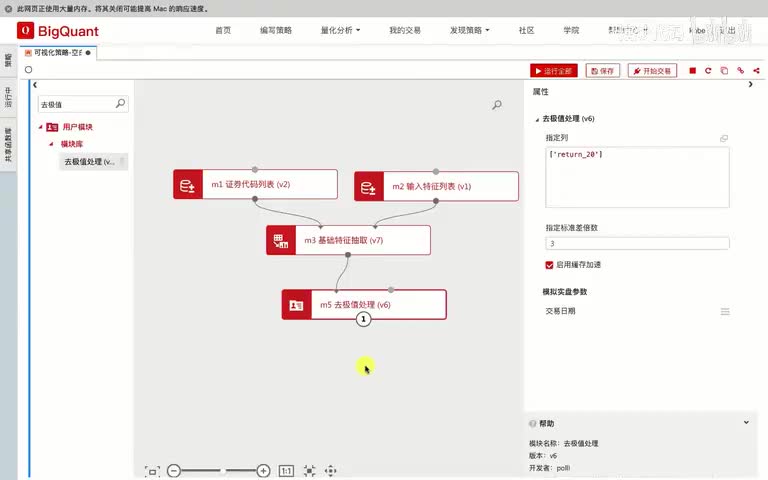Select the m5 去极值处理 node
This screenshot has width=768, height=480.
(364, 305)
